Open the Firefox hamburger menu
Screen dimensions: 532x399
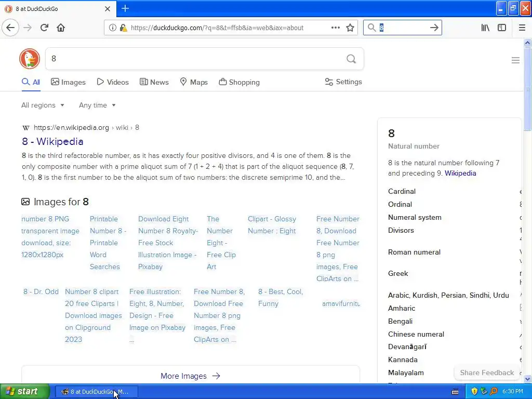pyautogui.click(x=522, y=28)
